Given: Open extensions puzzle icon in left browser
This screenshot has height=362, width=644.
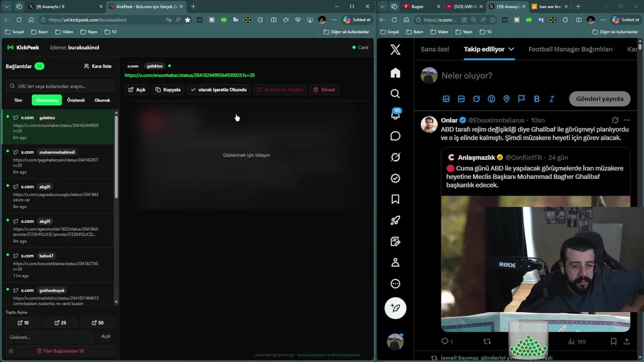Looking at the screenshot, I should pyautogui.click(x=260, y=20).
